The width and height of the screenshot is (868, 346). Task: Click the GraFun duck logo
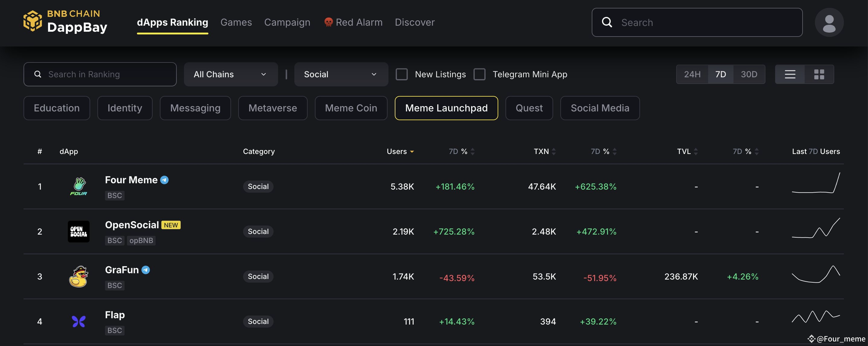tap(79, 276)
